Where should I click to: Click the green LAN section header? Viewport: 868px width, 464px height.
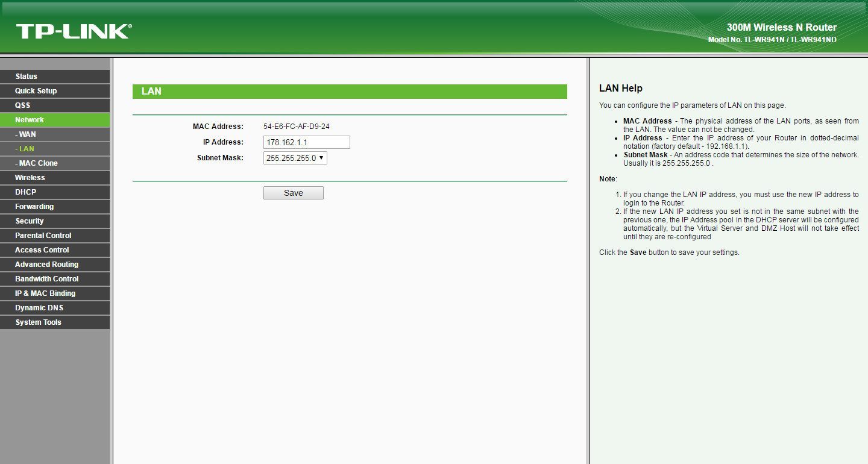tap(350, 92)
